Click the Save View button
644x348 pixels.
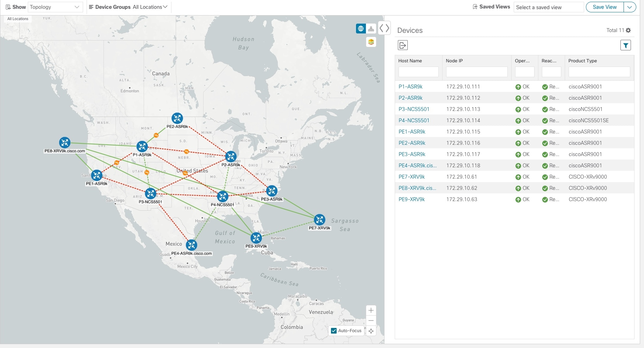[604, 7]
